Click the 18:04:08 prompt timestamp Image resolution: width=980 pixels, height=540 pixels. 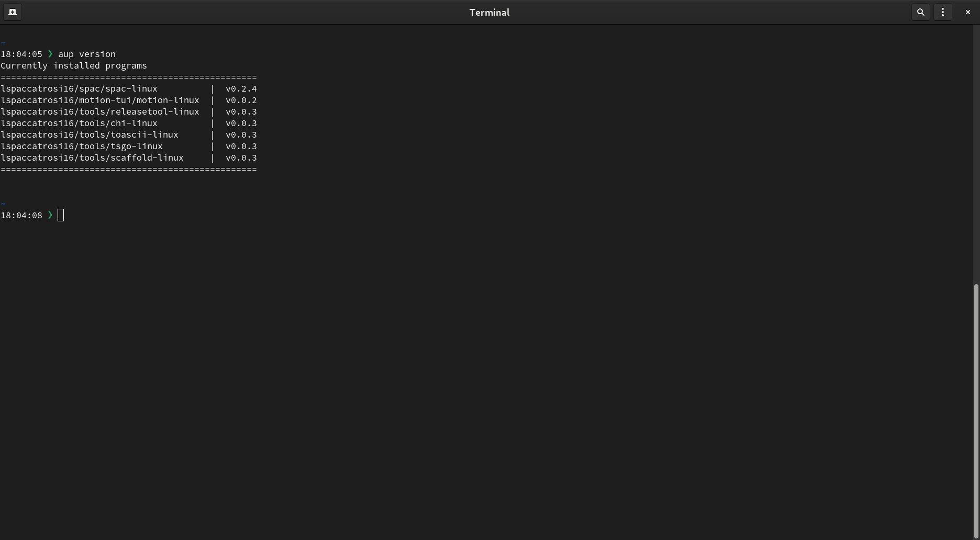(x=21, y=215)
